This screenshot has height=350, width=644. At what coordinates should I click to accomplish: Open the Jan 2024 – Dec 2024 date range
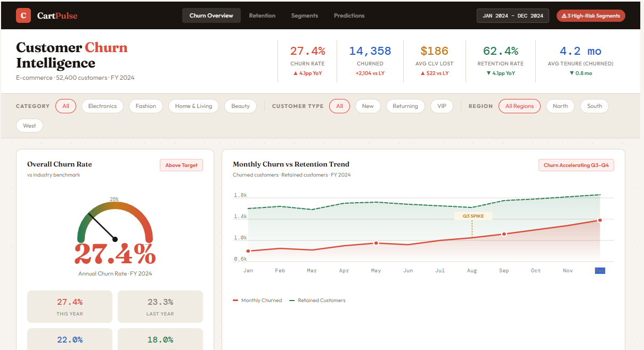click(513, 15)
